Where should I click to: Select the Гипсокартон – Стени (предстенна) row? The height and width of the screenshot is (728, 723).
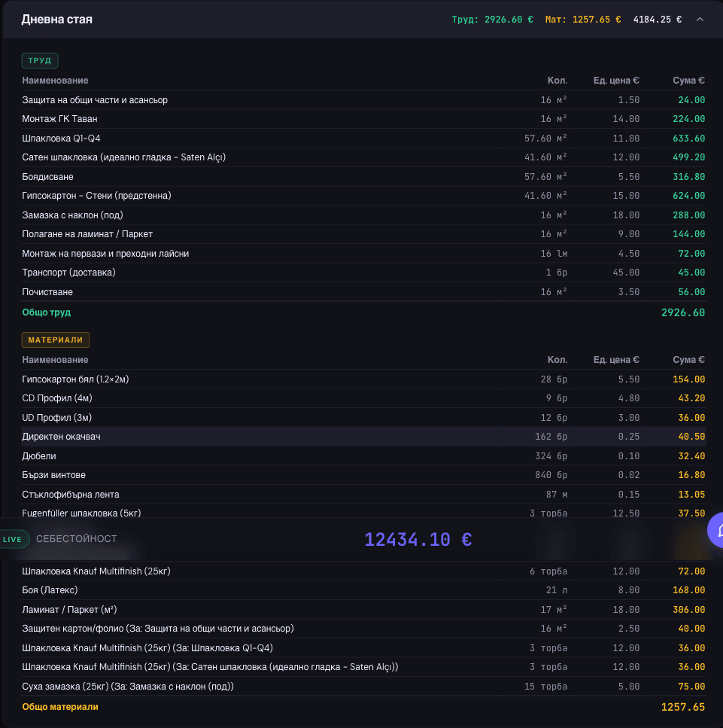pos(363,196)
